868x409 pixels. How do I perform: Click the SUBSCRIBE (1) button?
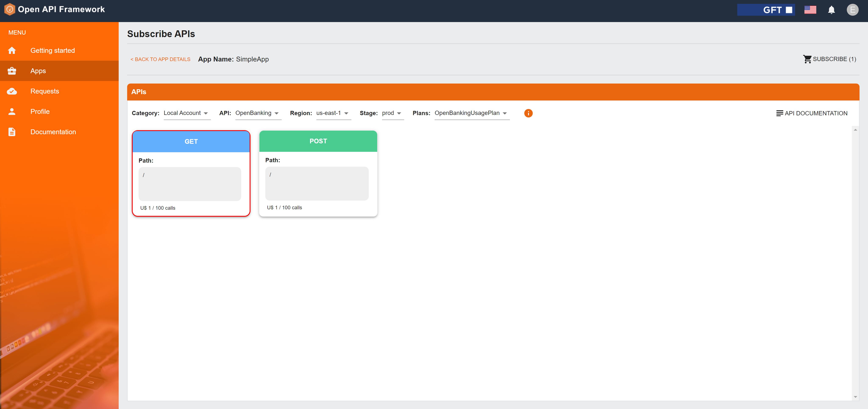coord(830,59)
